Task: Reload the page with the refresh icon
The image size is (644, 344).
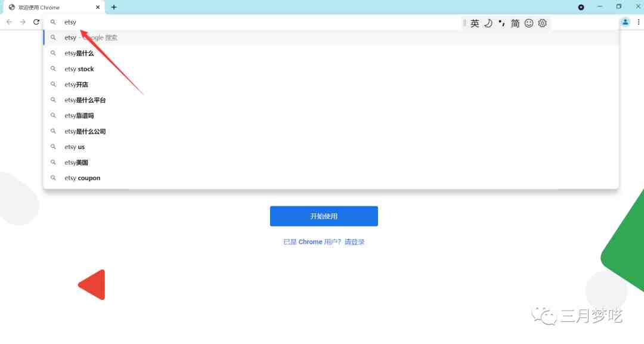Action: [x=36, y=22]
